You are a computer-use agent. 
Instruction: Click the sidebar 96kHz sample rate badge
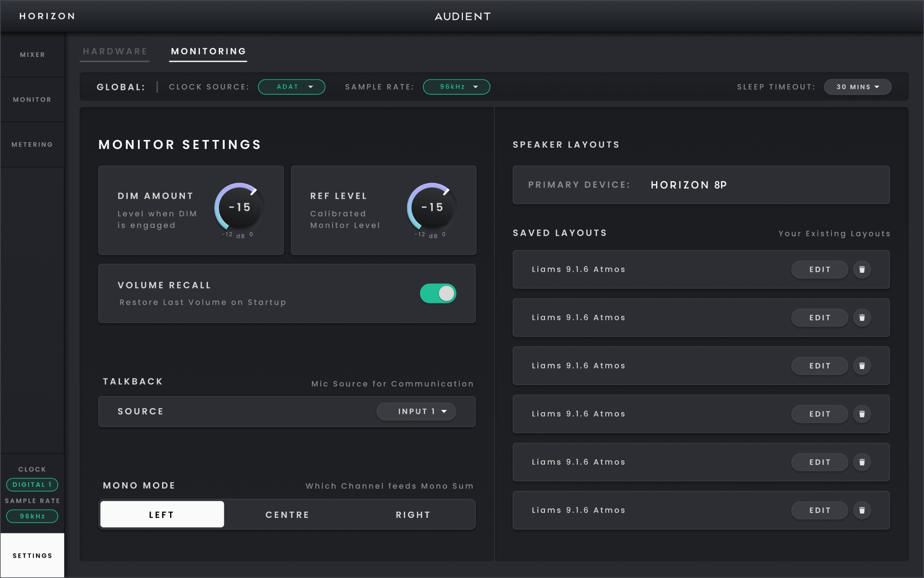32,516
